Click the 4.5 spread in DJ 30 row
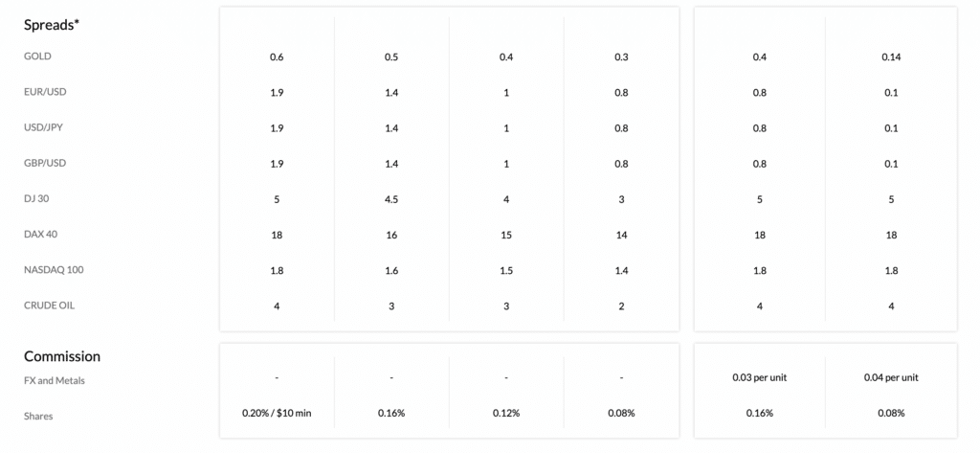Screen dimensions: 980x453 pyautogui.click(x=391, y=199)
